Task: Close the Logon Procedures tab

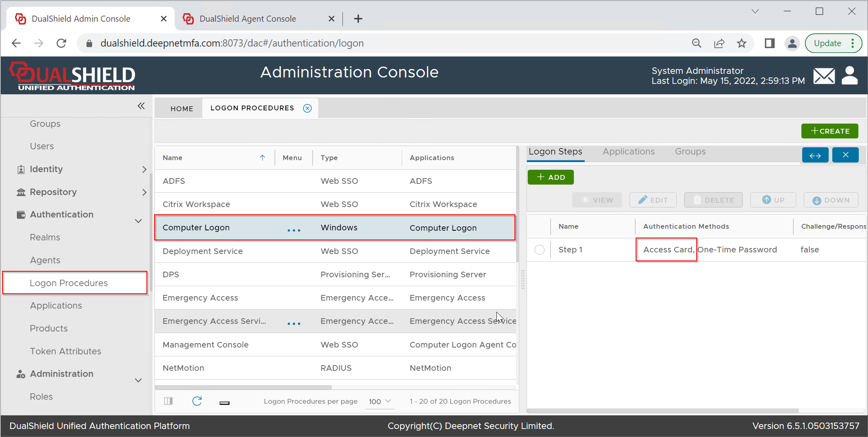Action: (x=307, y=108)
